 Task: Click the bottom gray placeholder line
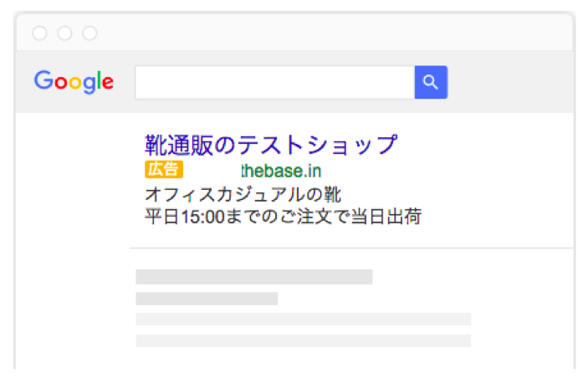pos(303,341)
